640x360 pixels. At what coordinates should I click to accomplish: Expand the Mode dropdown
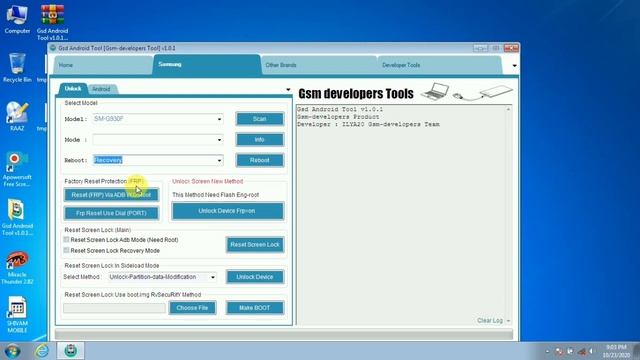coord(219,140)
